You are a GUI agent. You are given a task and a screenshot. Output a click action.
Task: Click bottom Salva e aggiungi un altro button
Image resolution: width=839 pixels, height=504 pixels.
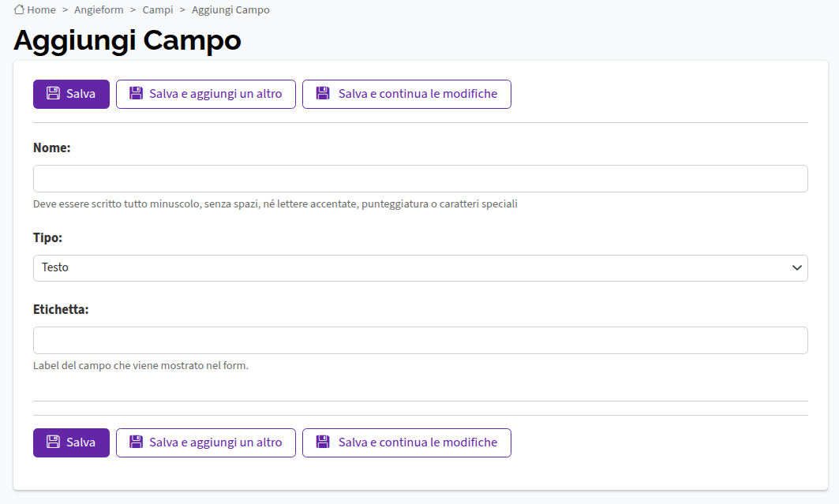pos(206,442)
